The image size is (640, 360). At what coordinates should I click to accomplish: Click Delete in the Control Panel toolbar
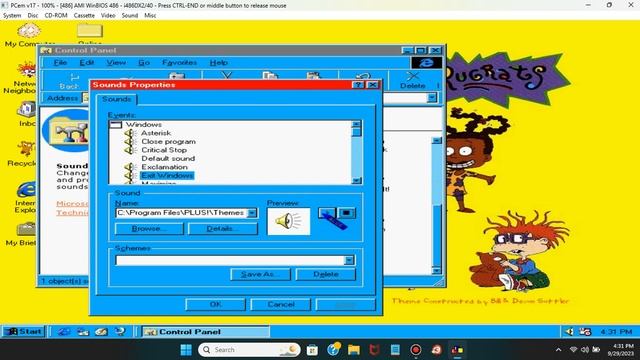(x=412, y=80)
